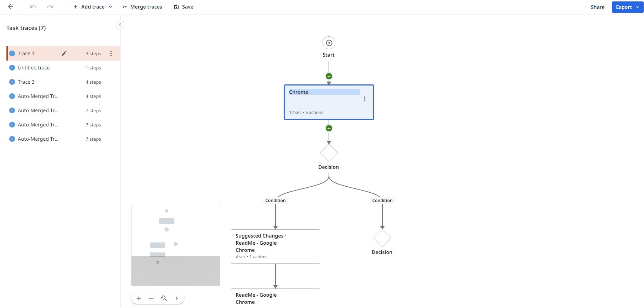Collapse the Task traces side panel

click(120, 25)
